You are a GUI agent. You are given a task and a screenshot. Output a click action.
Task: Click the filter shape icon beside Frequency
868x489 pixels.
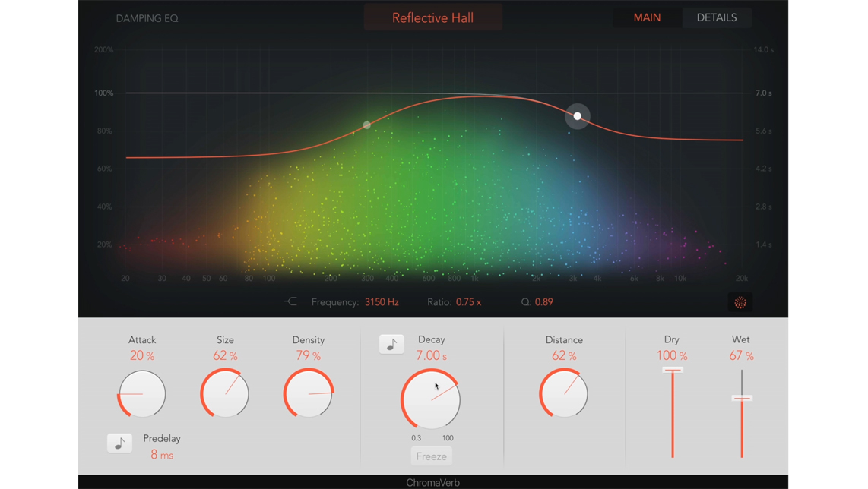coord(290,302)
